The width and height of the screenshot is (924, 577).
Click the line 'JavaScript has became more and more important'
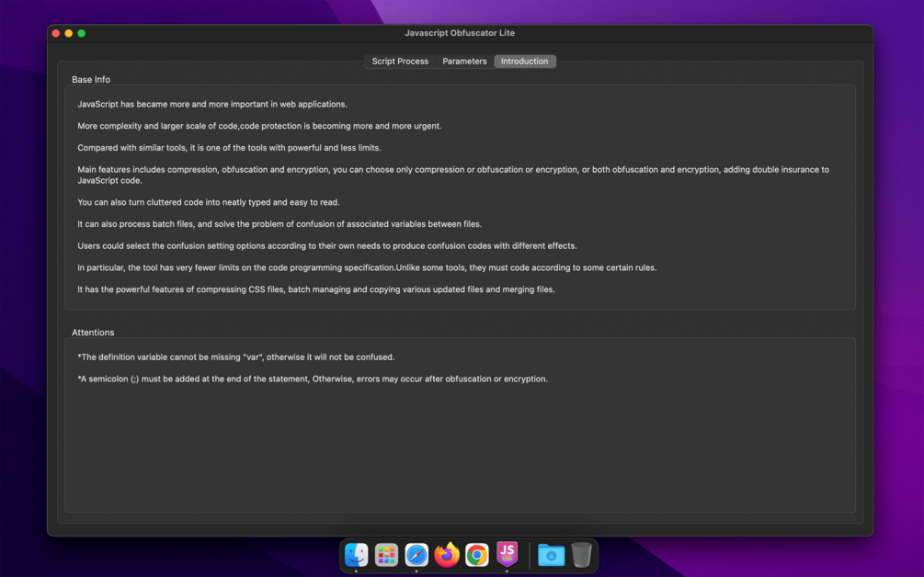click(212, 104)
